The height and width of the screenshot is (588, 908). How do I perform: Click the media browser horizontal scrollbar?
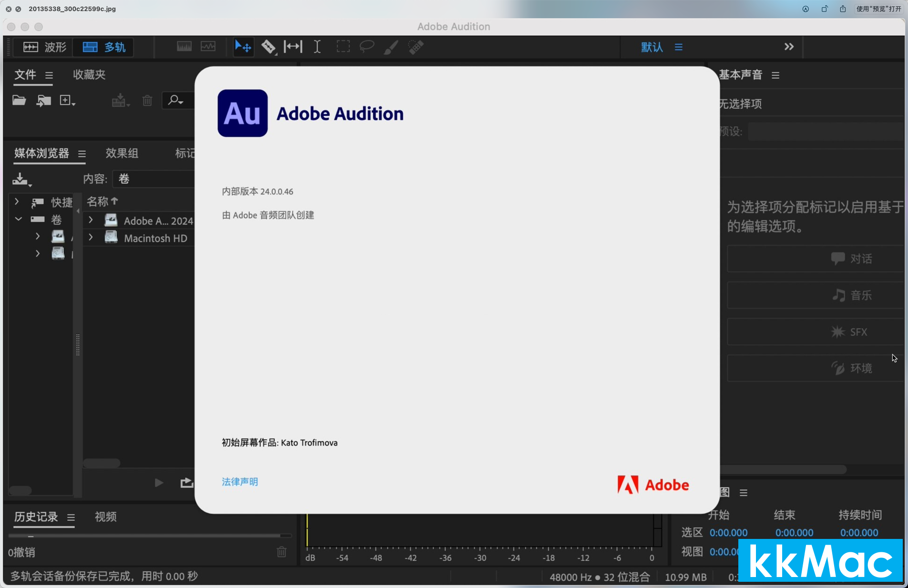(102, 463)
